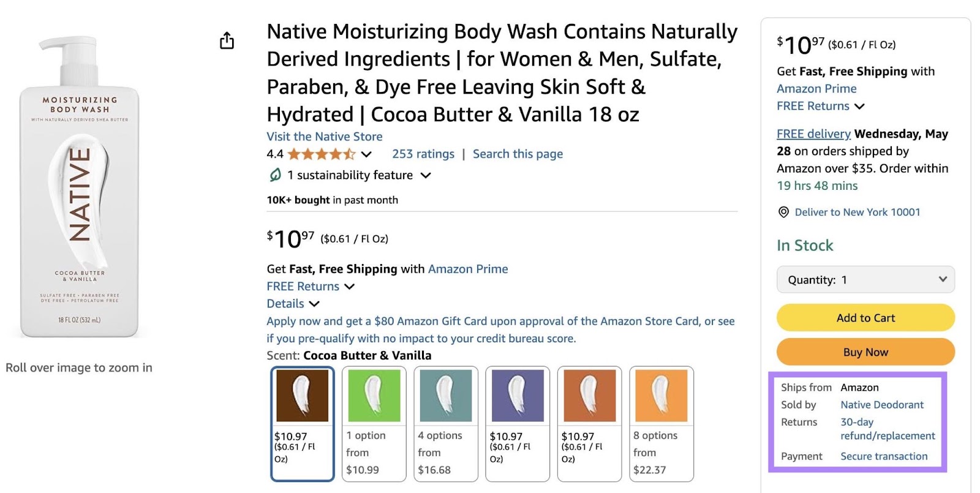Open the Native Deodorant seller link
The height and width of the screenshot is (493, 980).
881,404
